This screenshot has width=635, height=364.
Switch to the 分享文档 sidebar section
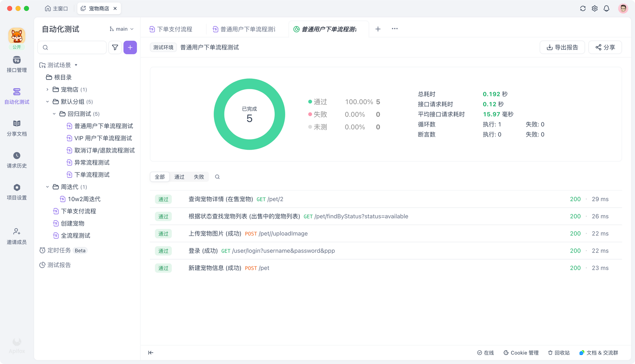click(17, 127)
